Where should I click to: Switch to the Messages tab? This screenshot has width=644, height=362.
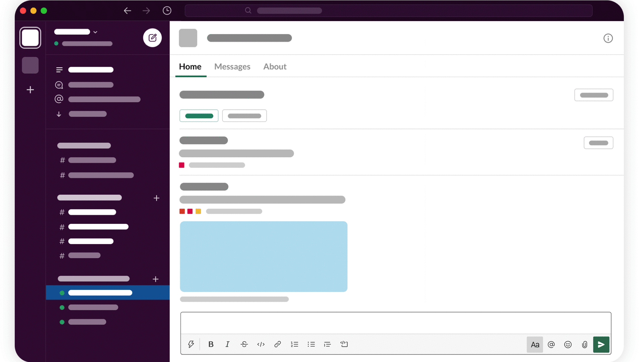tap(232, 67)
